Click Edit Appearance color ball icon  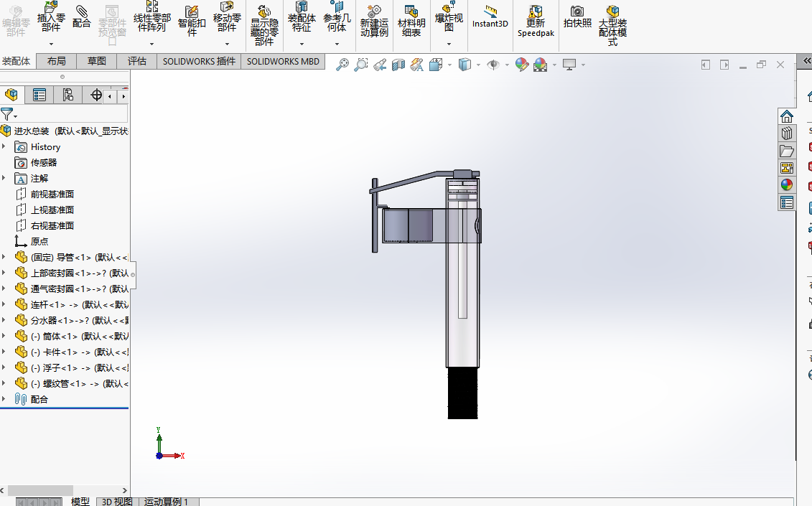click(x=521, y=65)
